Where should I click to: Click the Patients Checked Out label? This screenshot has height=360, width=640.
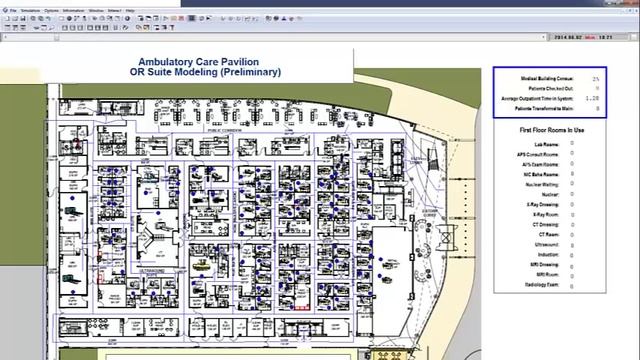click(x=551, y=89)
